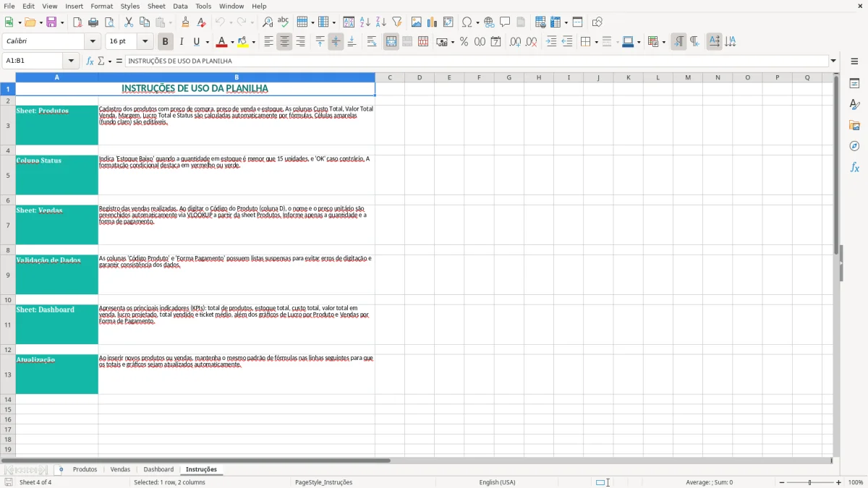Image resolution: width=868 pixels, height=488 pixels.
Task: Click the Name Box input field
Action: pyautogui.click(x=33, y=61)
